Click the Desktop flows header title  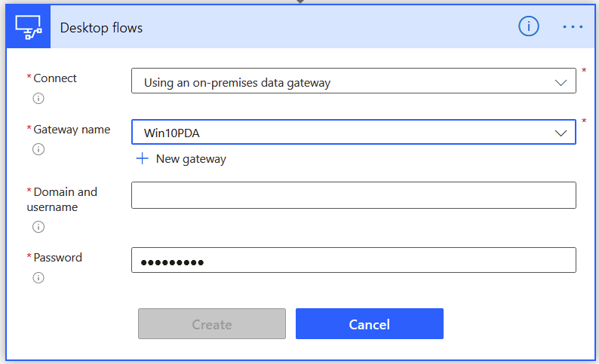(101, 28)
